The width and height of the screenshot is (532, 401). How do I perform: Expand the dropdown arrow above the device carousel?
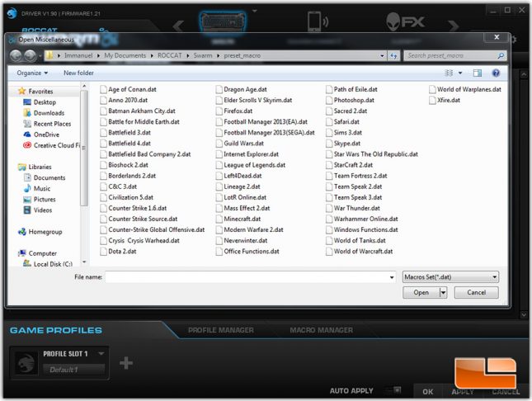coord(255,11)
